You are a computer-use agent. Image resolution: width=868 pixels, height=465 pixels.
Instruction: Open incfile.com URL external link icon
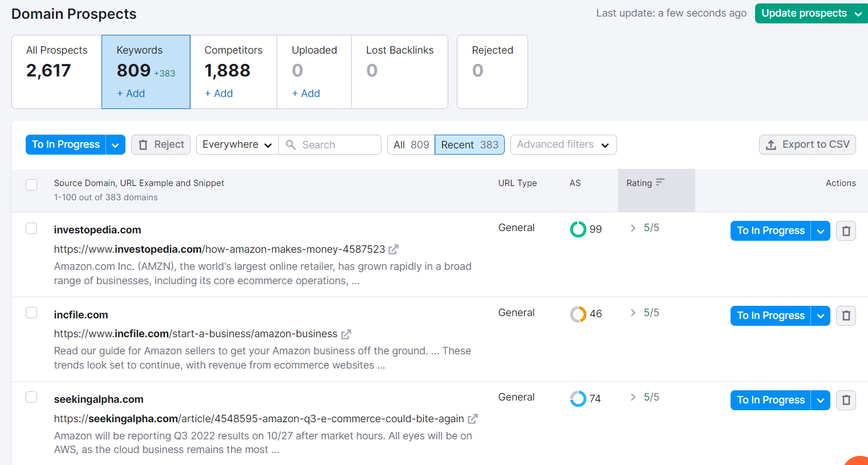click(x=346, y=334)
